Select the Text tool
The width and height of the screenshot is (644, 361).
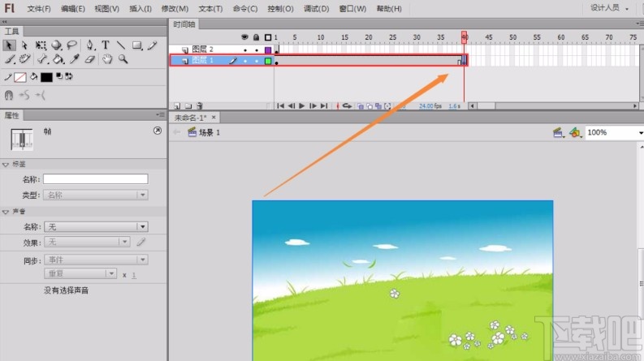106,45
